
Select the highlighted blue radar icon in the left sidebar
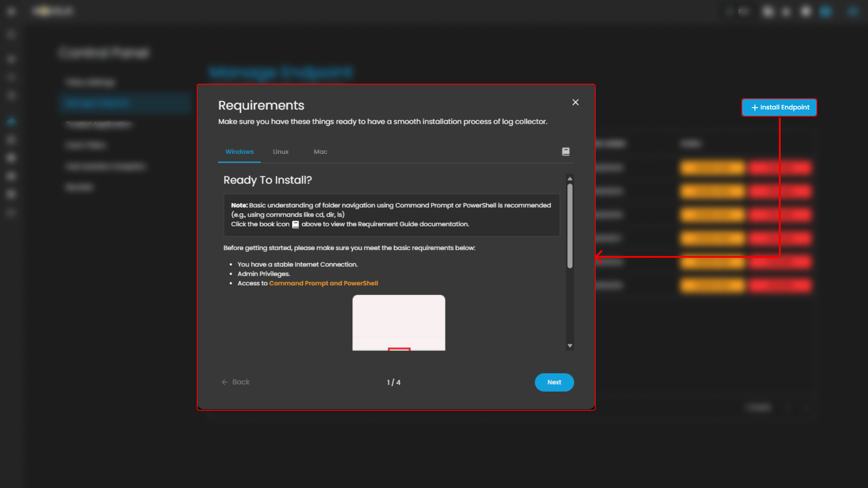tap(11, 121)
